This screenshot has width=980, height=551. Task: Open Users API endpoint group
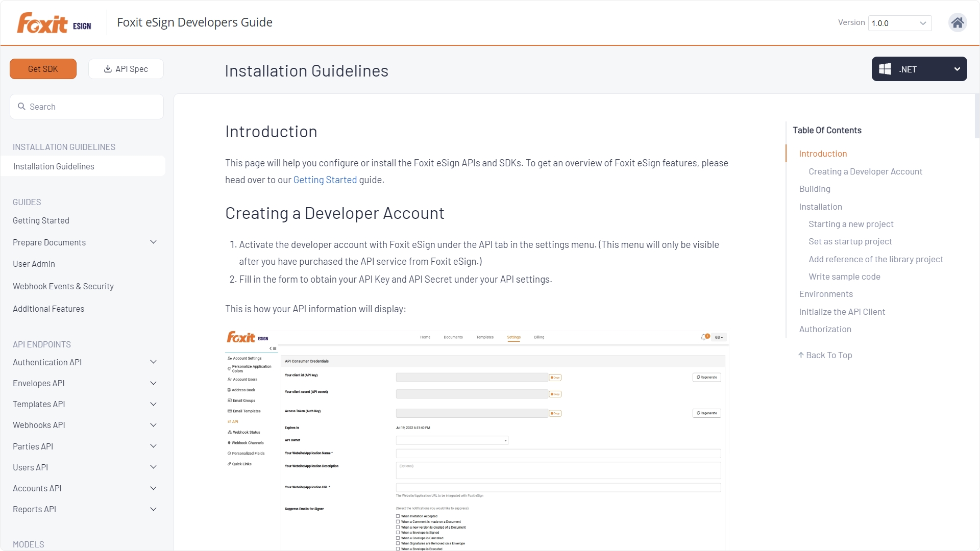pyautogui.click(x=30, y=467)
